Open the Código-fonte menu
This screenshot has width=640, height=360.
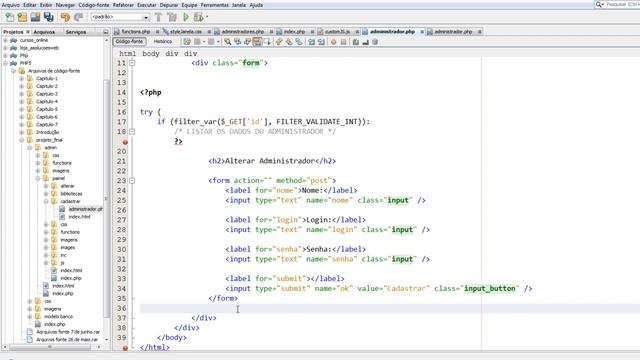click(x=94, y=5)
